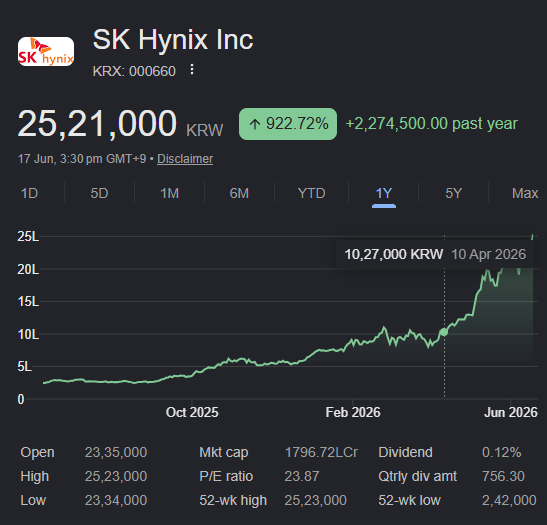Click the KRX: 000660 ticker text
The height and width of the screenshot is (525, 547).
134,71
